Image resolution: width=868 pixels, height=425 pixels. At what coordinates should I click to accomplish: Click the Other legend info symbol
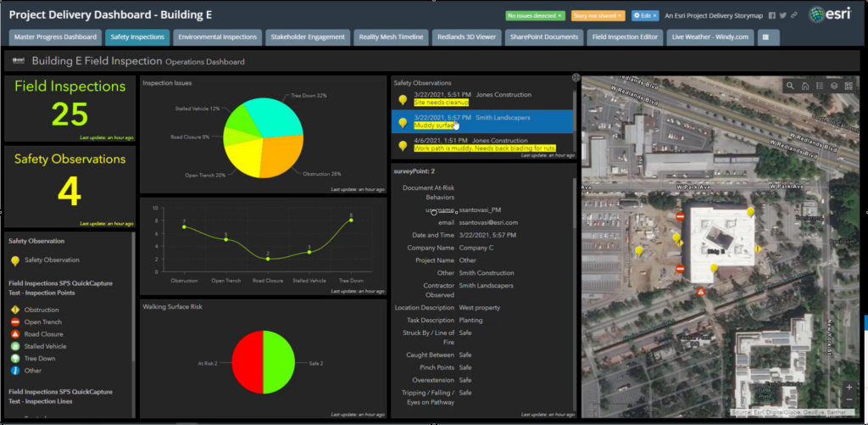[15, 371]
